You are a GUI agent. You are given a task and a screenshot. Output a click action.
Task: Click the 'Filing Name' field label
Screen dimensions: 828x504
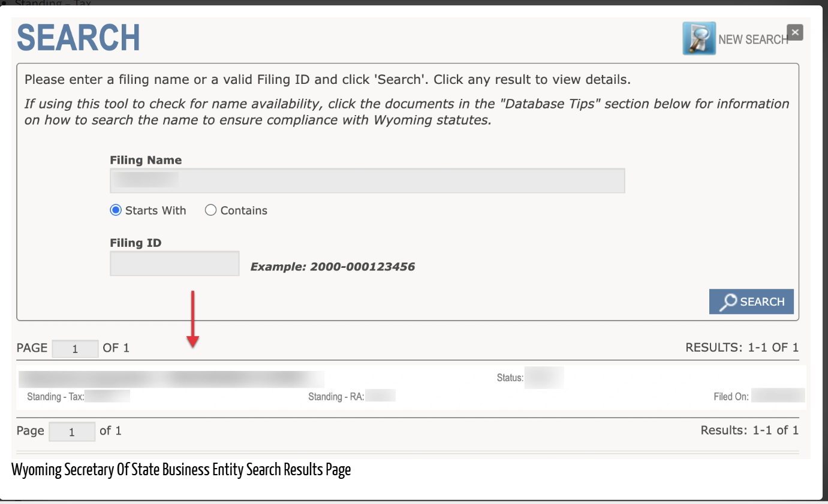click(146, 160)
